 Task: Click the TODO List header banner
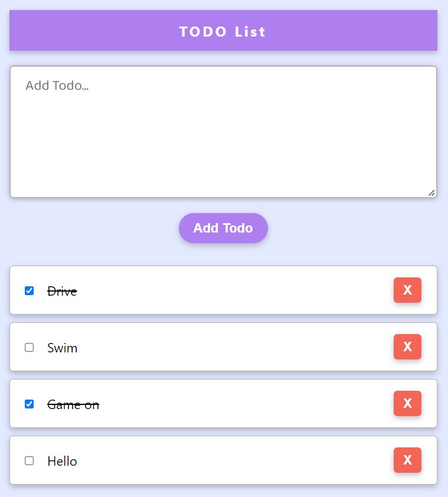[223, 31]
